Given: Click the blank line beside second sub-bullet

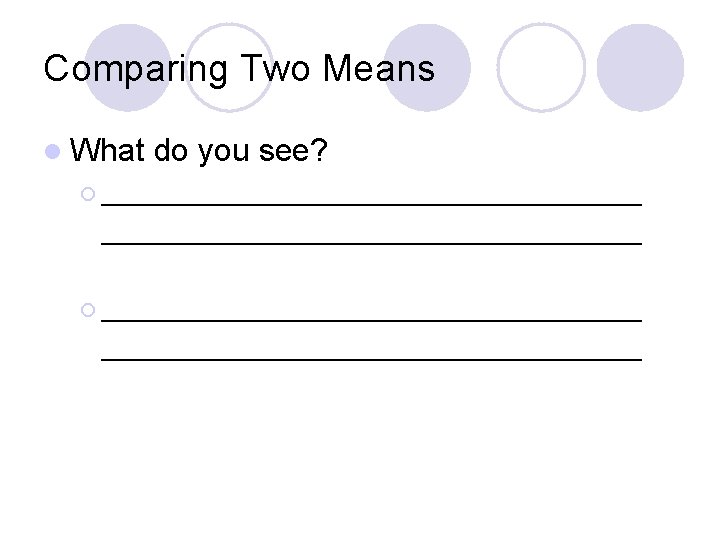Looking at the screenshot, I should point(371,318).
